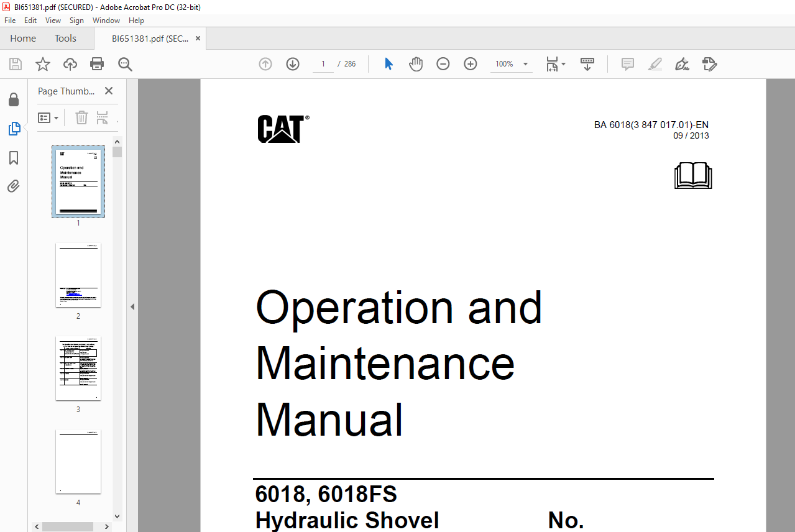Viewport: 795px width, 532px height.
Task: Zoom in with plus icon
Action: [x=471, y=64]
